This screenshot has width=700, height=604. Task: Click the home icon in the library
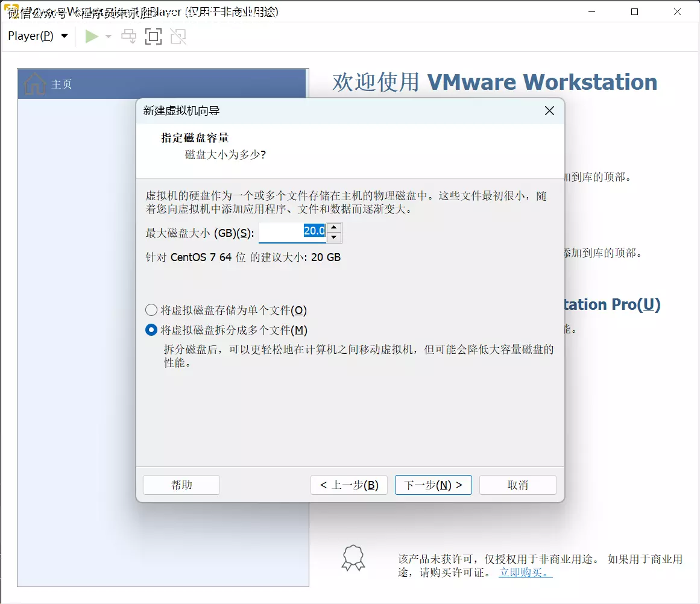pos(35,84)
